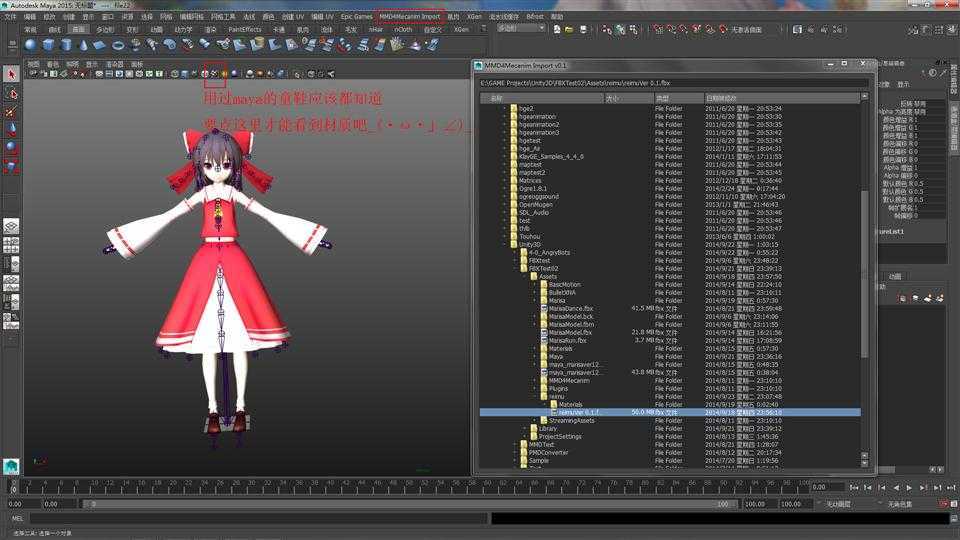960x540 pixels.
Task: Collapse the FBXTest02 folder node
Action: (x=515, y=268)
